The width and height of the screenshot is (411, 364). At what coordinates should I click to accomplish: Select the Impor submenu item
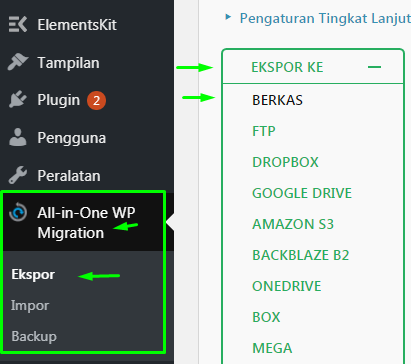click(x=30, y=305)
